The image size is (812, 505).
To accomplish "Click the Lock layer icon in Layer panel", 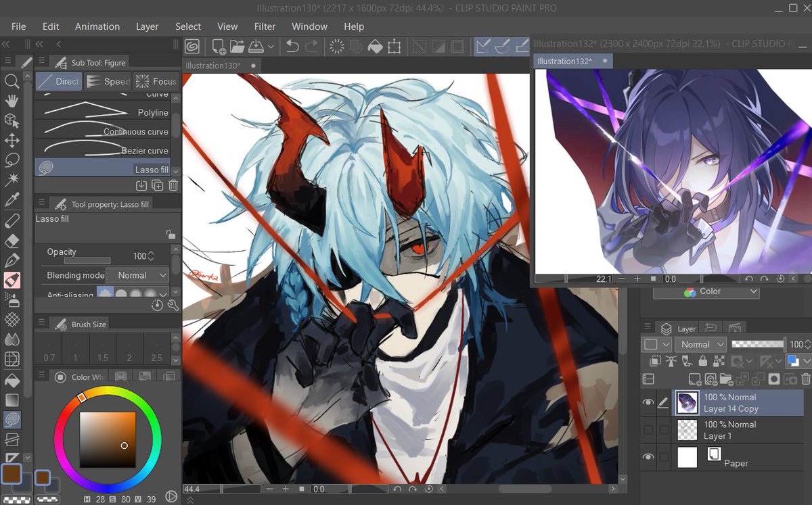I will 703,361.
